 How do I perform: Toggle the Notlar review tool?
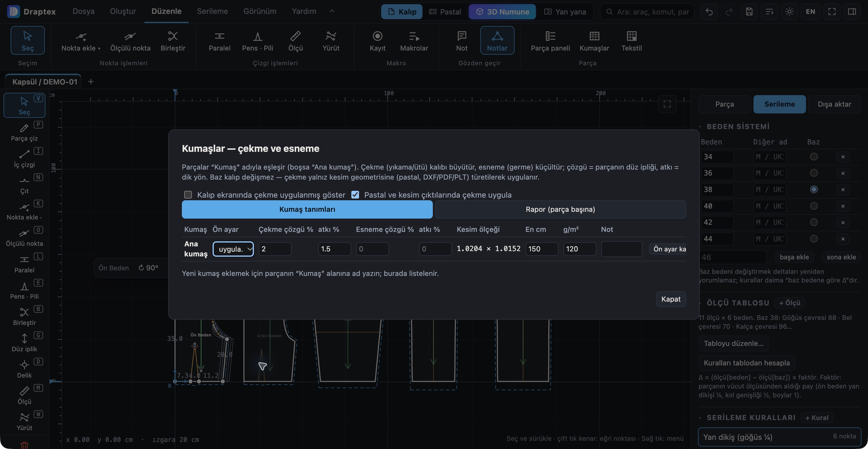[x=497, y=40]
